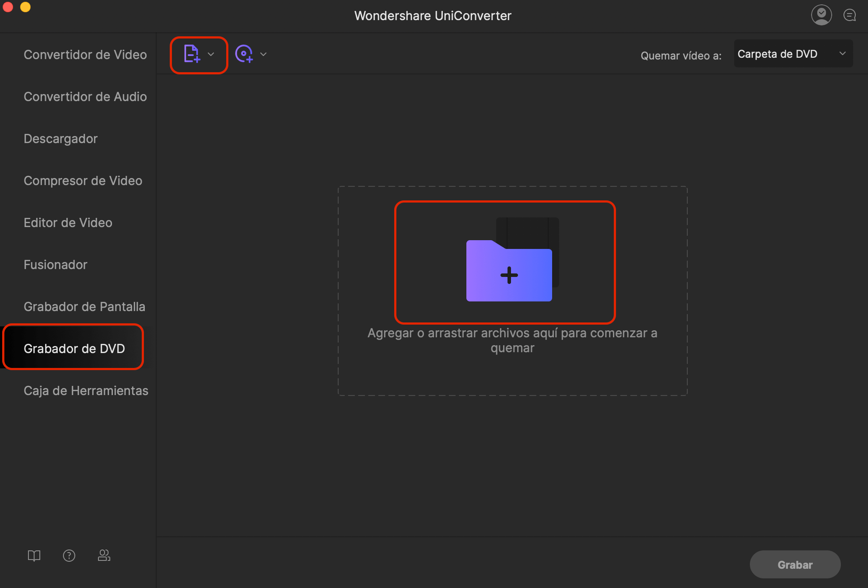
Task: Switch to Convertidor de Audio
Action: (x=85, y=97)
